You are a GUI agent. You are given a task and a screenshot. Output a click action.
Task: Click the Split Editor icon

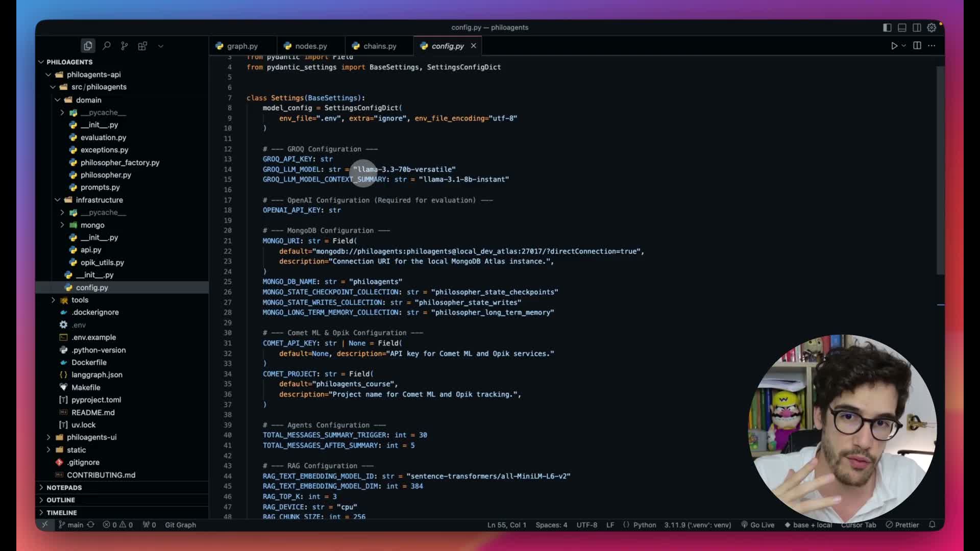(x=917, y=46)
